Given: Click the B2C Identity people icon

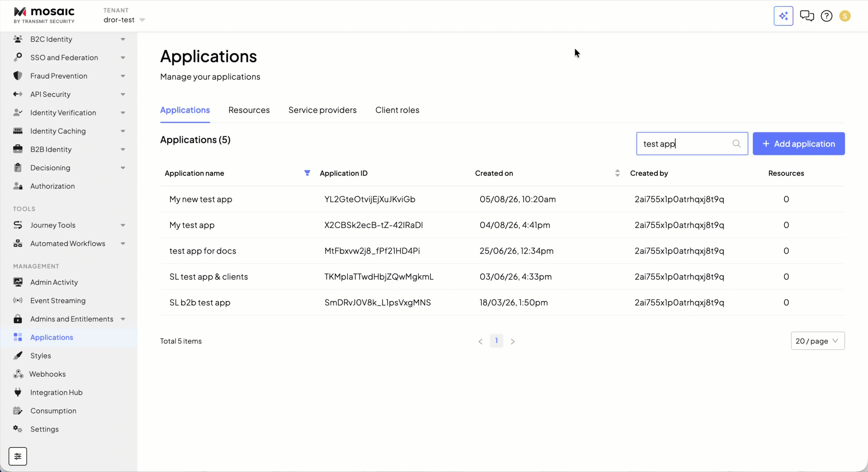Looking at the screenshot, I should pyautogui.click(x=18, y=39).
